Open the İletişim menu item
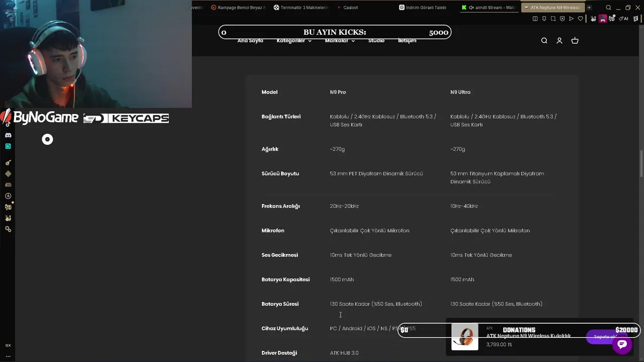644x362 pixels. (x=407, y=41)
